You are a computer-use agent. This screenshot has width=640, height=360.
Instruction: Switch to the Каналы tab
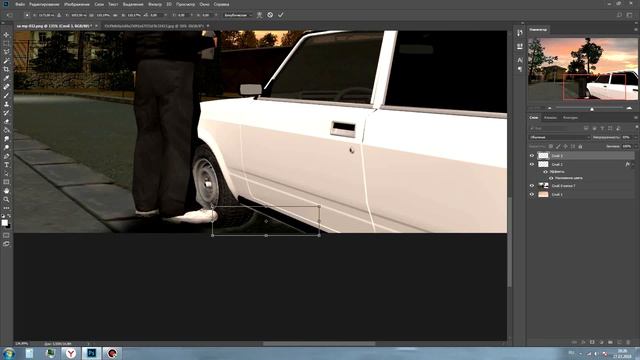tap(550, 118)
